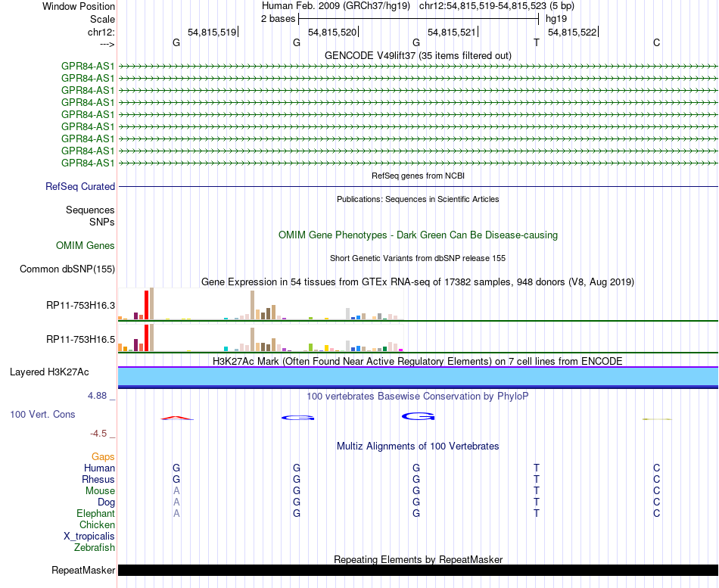
Task: Click the "2 bases" scale bar label
Action: [278, 19]
